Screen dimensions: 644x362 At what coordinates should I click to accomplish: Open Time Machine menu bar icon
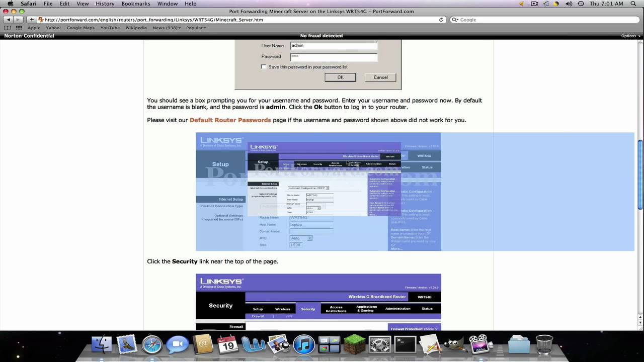click(581, 4)
